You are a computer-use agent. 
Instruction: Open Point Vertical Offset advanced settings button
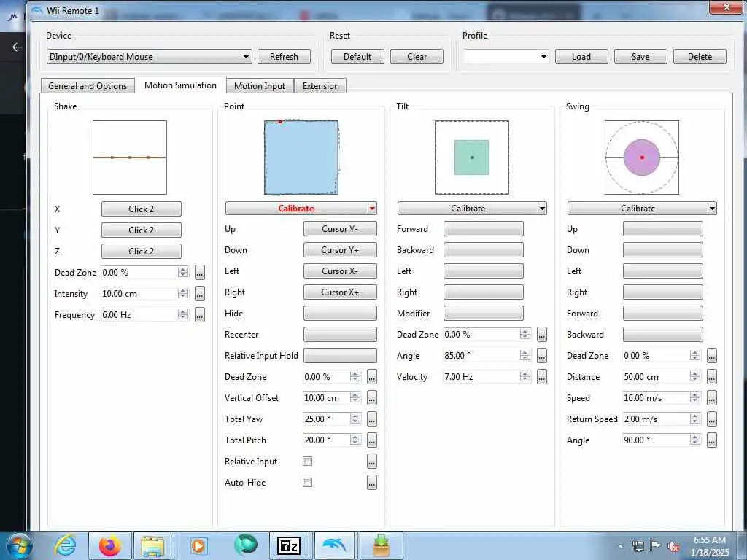point(372,397)
